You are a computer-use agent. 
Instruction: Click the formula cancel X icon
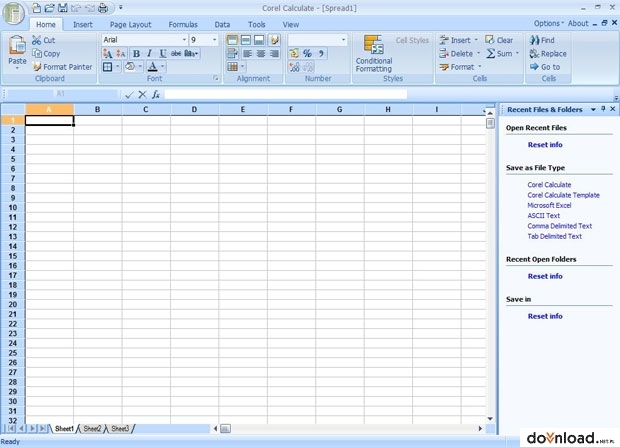pos(142,95)
